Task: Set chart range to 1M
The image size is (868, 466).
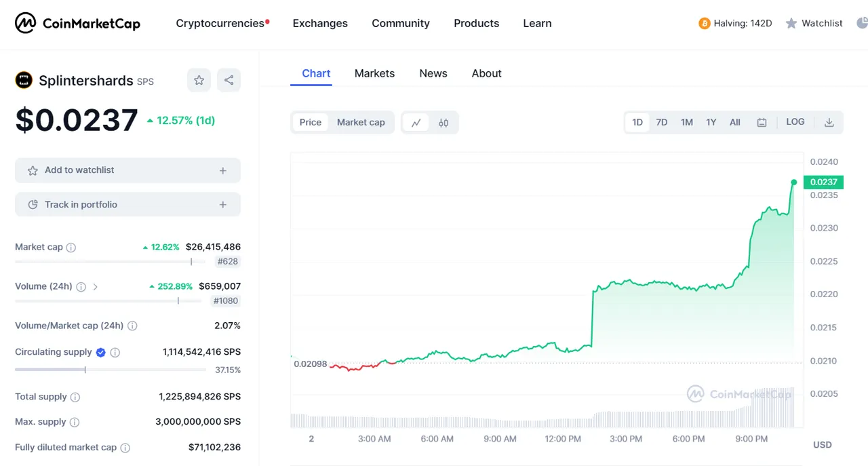Action: (687, 122)
